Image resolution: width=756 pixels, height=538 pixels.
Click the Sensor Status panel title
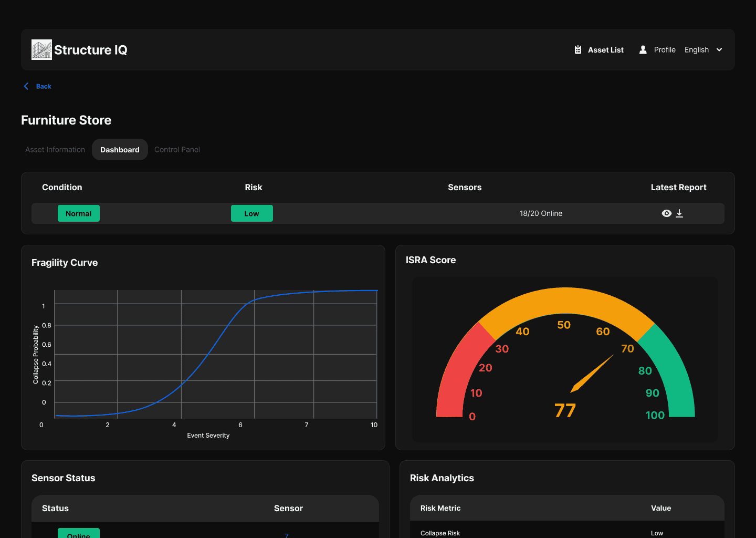[64, 478]
